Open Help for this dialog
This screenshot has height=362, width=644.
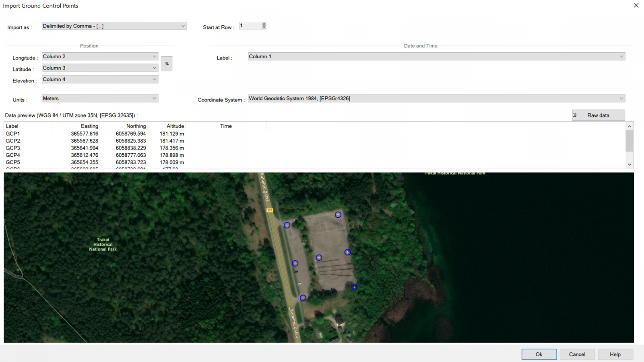[615, 354]
